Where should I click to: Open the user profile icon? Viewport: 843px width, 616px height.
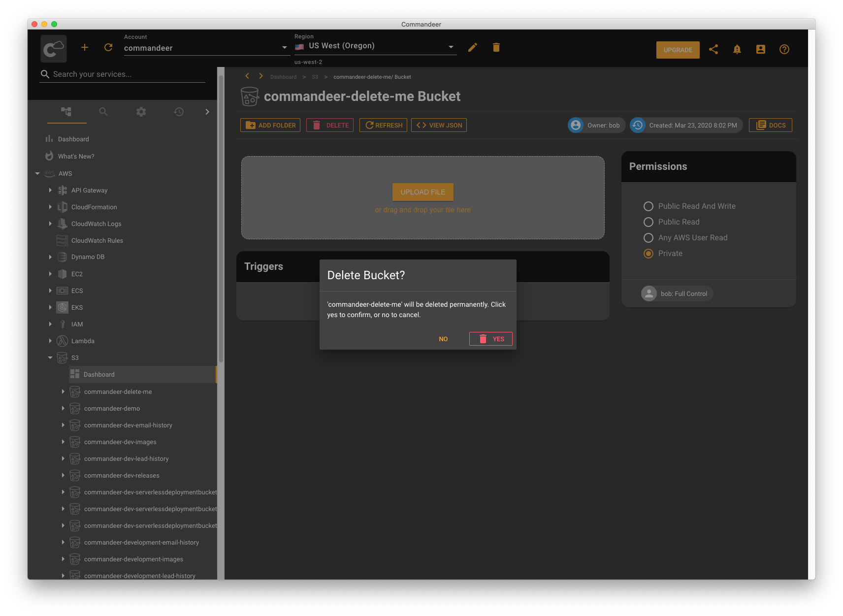[761, 49]
